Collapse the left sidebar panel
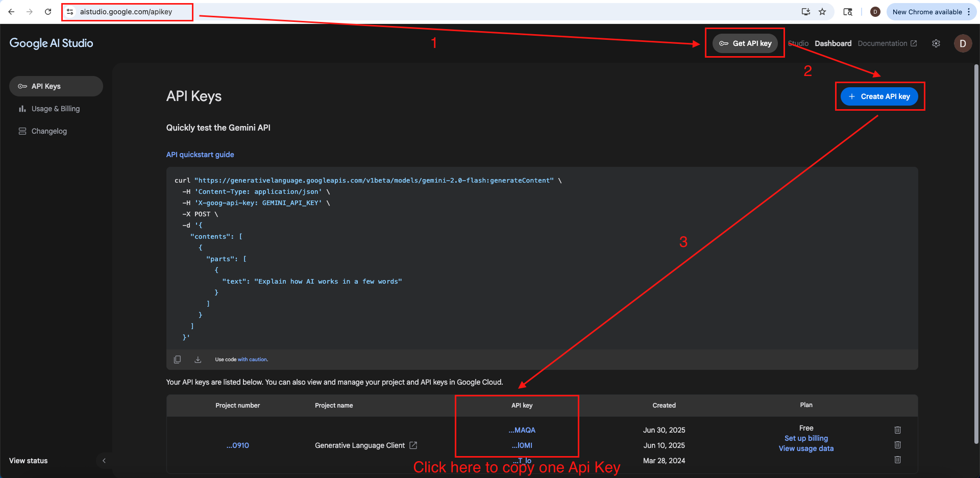This screenshot has height=478, width=980. pos(104,461)
